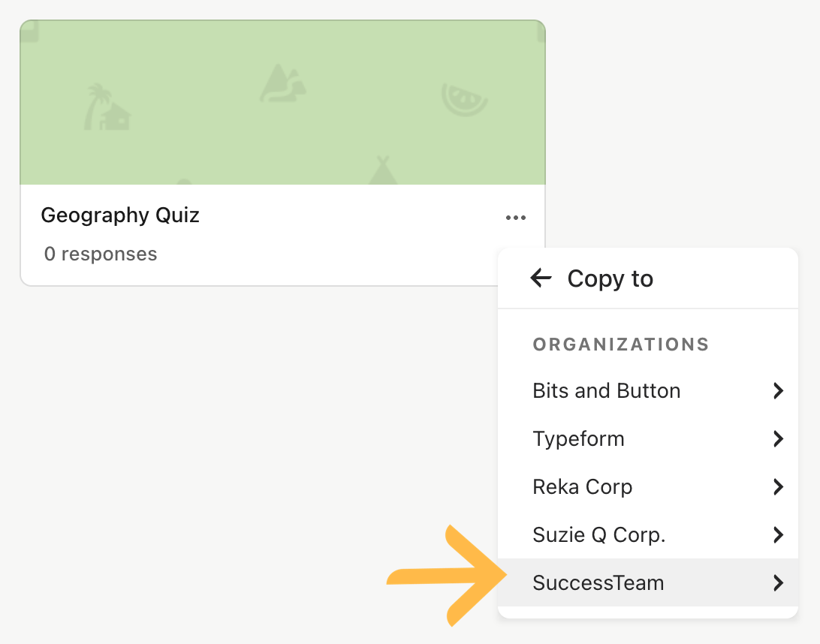This screenshot has width=820, height=644.
Task: Click the mountain icon on the green cover
Action: point(283,83)
